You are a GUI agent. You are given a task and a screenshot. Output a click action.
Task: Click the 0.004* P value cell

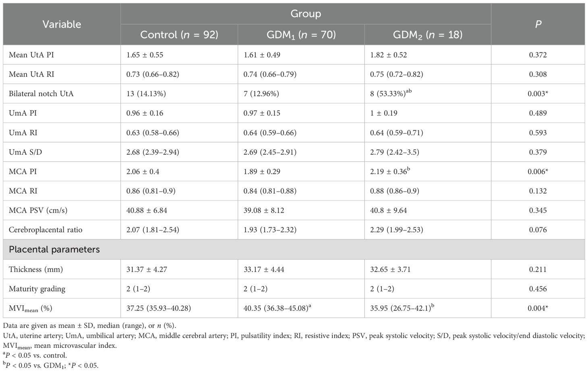[538, 308]
